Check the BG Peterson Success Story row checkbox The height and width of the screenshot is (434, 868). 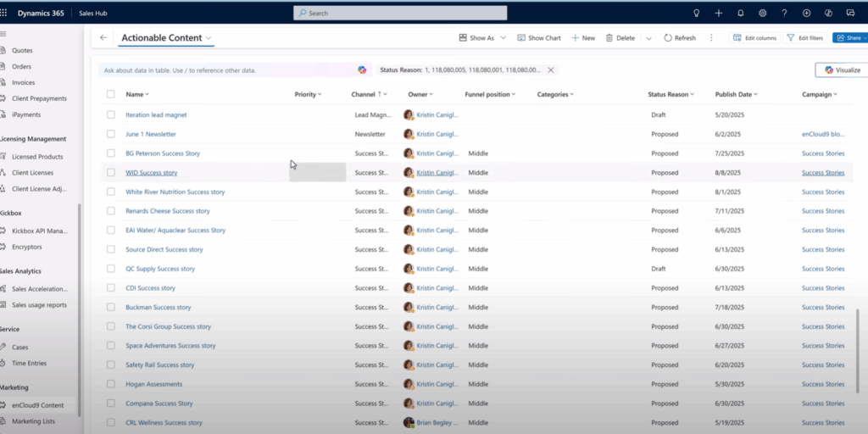point(111,153)
